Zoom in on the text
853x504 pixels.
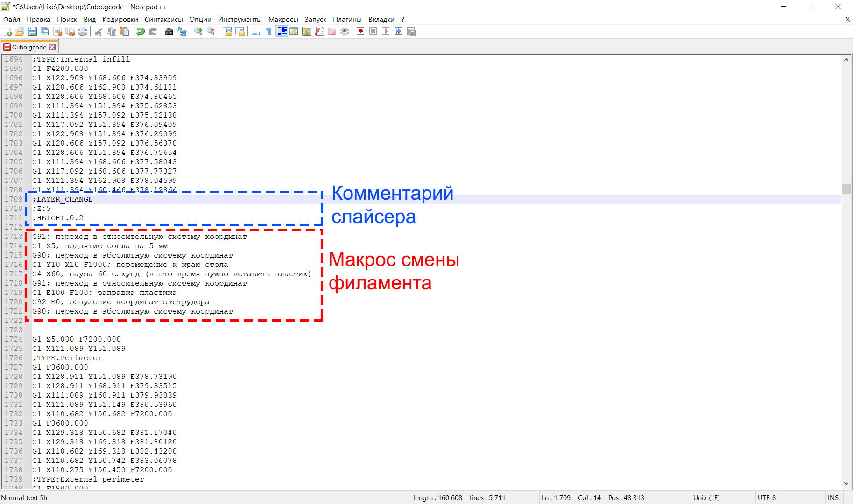point(198,31)
